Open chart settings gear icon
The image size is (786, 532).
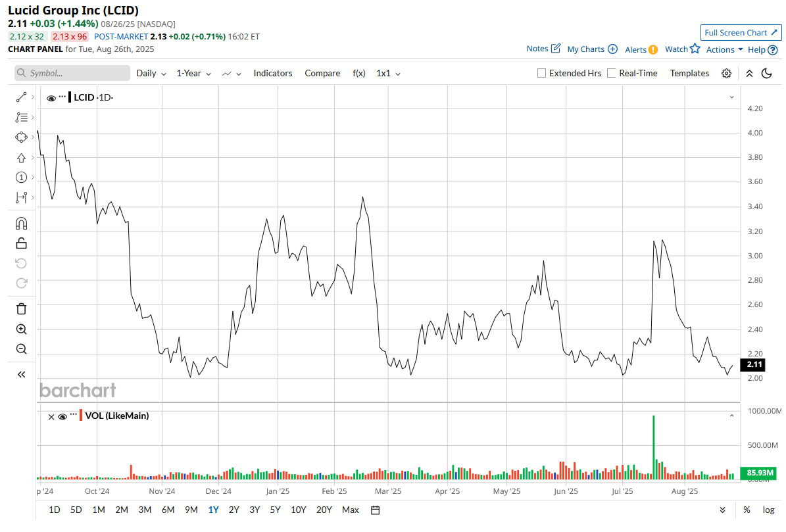pos(726,74)
